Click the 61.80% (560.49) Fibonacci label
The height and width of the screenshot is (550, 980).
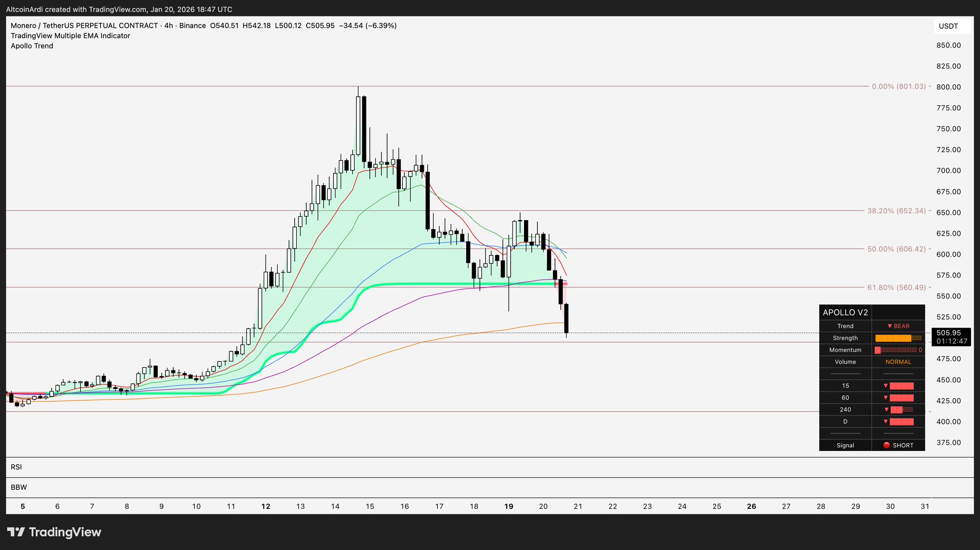coord(896,288)
